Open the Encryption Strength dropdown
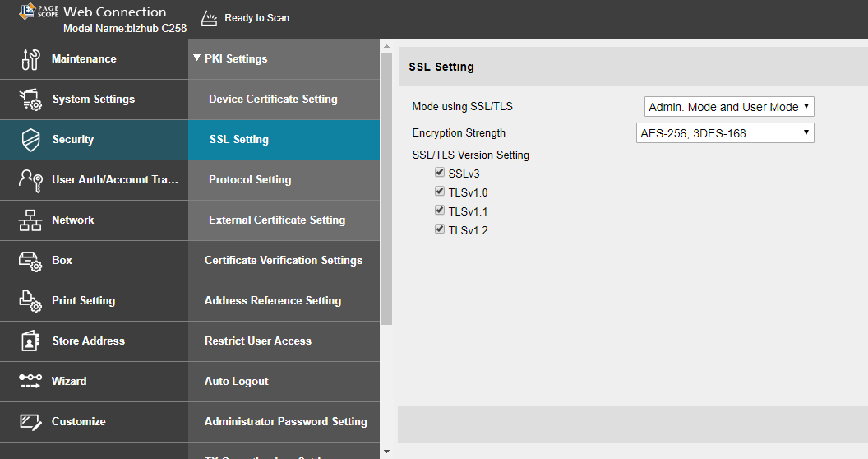868x459 pixels. click(x=725, y=132)
